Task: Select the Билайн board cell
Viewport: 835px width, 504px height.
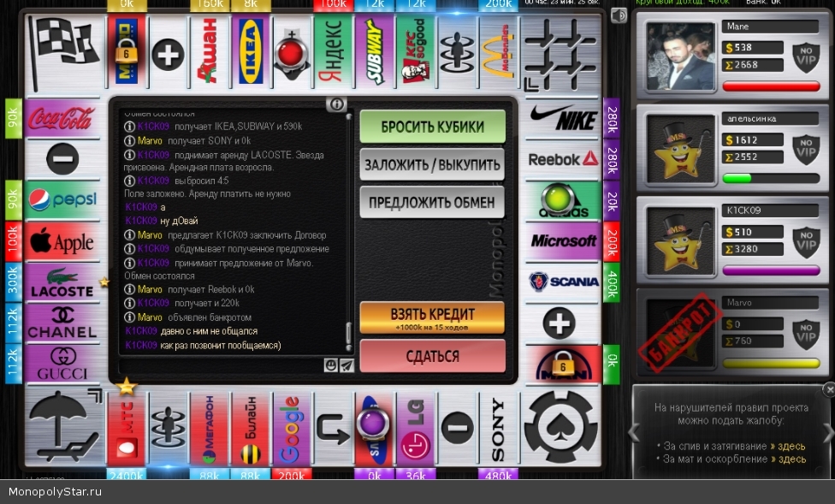Action: point(251,430)
